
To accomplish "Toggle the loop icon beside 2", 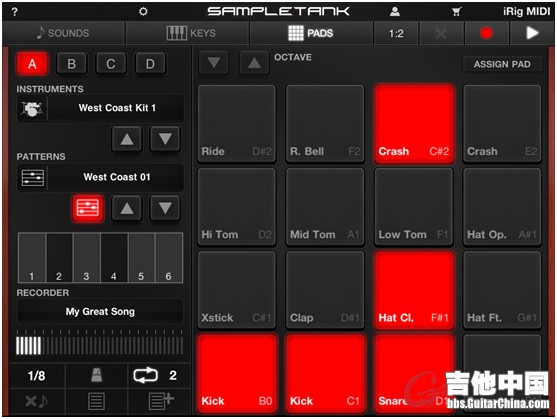I will click(x=145, y=375).
